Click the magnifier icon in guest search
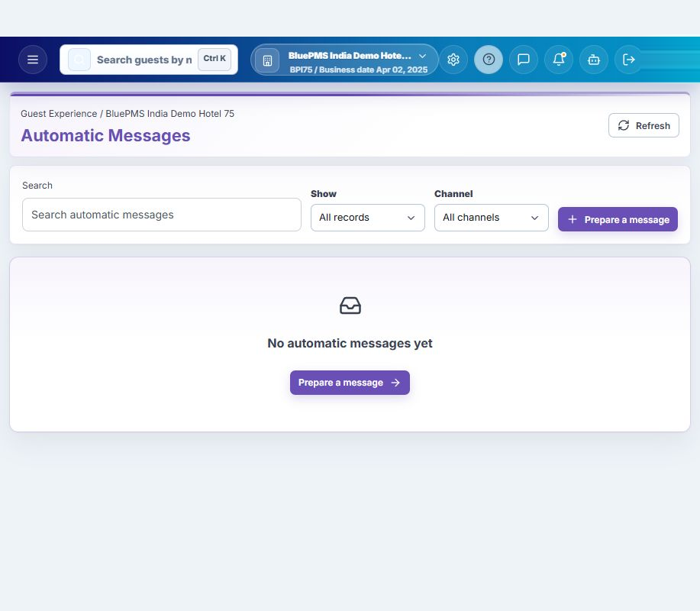This screenshot has height=611, width=700. click(x=79, y=60)
